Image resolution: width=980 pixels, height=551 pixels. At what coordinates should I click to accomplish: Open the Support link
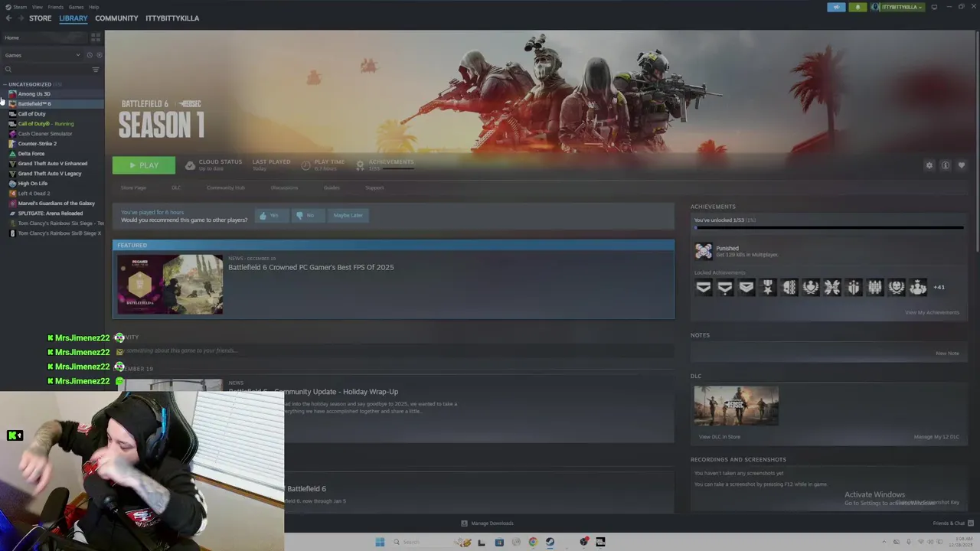(x=374, y=187)
